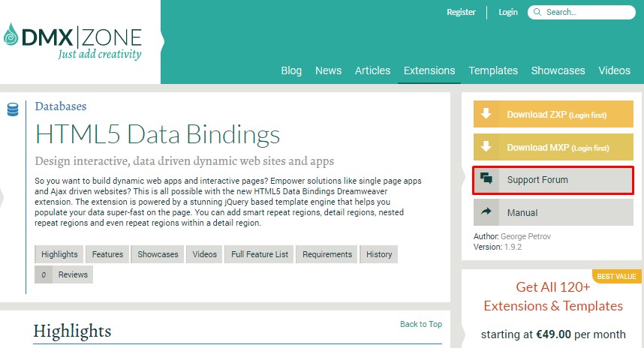Open the Support Forum button
644x348 pixels.
click(x=553, y=180)
